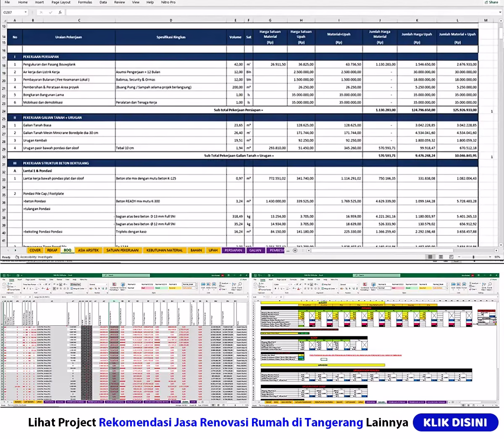Click the Insert Function fx icon
This screenshot has width=504, height=439.
pyautogui.click(x=60, y=13)
